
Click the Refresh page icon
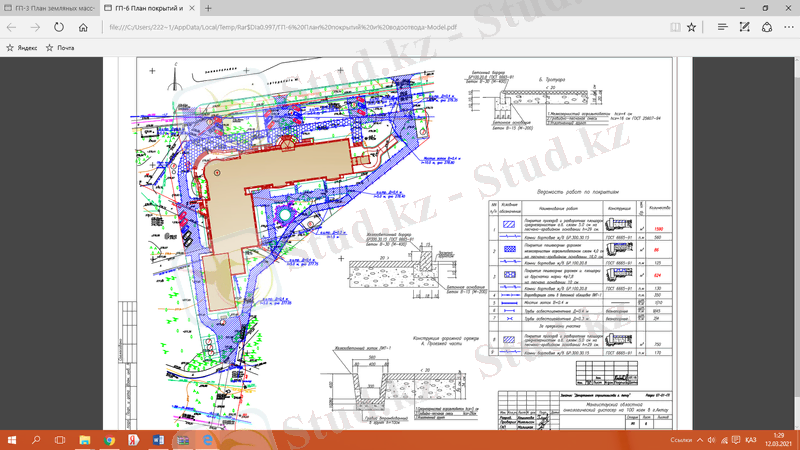57,29
